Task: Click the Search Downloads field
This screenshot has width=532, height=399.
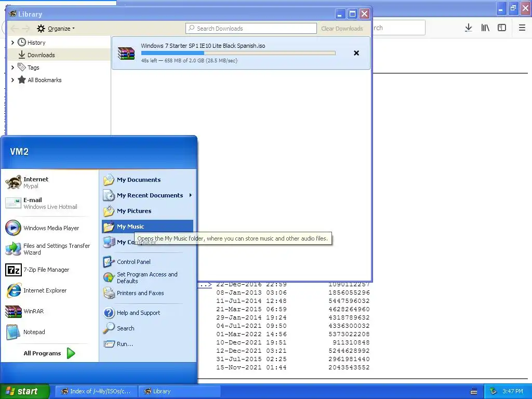Action: point(251,29)
